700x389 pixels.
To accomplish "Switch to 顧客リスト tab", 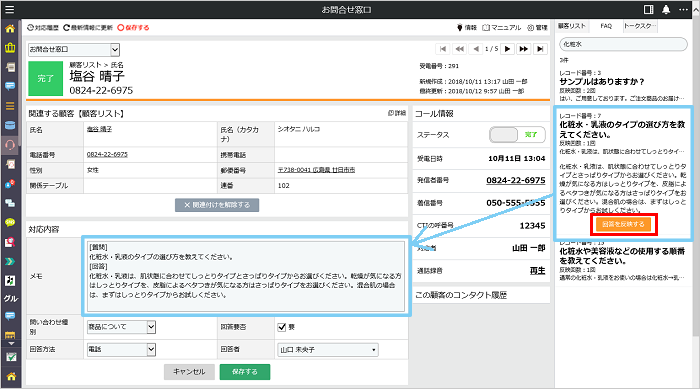I will click(x=571, y=26).
